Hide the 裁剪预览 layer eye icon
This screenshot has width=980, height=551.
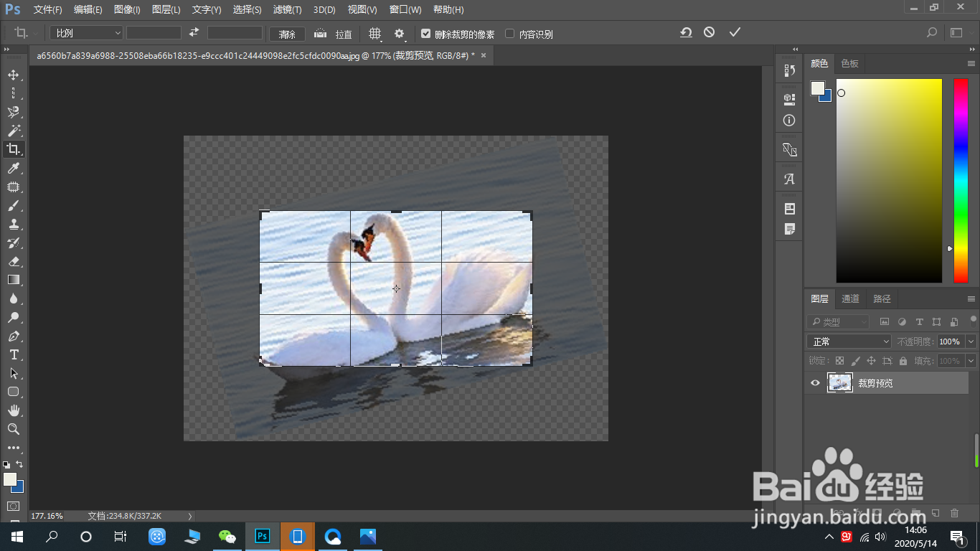coord(815,383)
